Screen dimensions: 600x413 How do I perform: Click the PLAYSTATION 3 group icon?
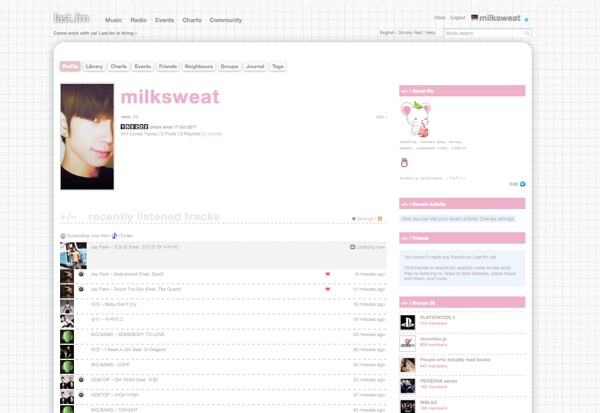408,322
